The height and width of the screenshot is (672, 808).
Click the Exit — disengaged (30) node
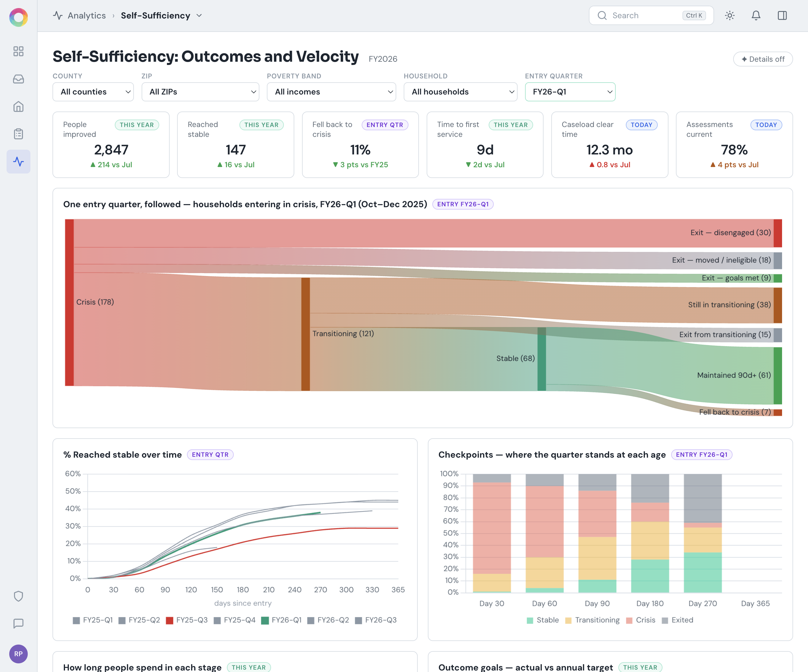click(778, 233)
